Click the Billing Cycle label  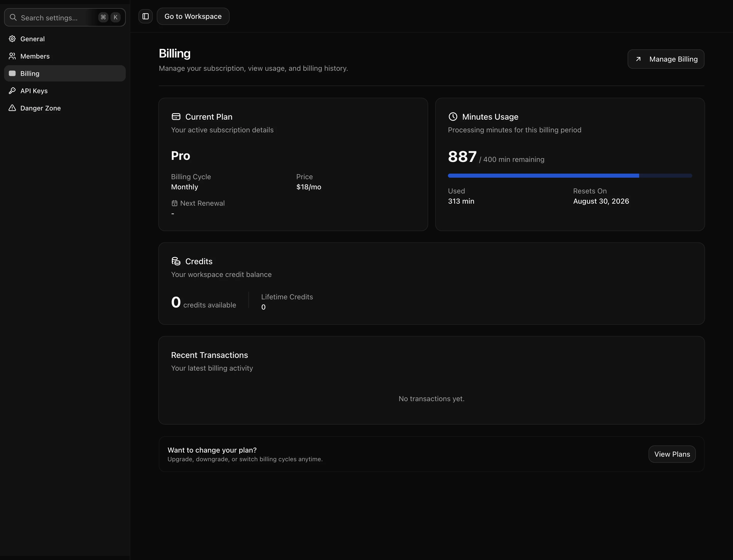click(191, 177)
